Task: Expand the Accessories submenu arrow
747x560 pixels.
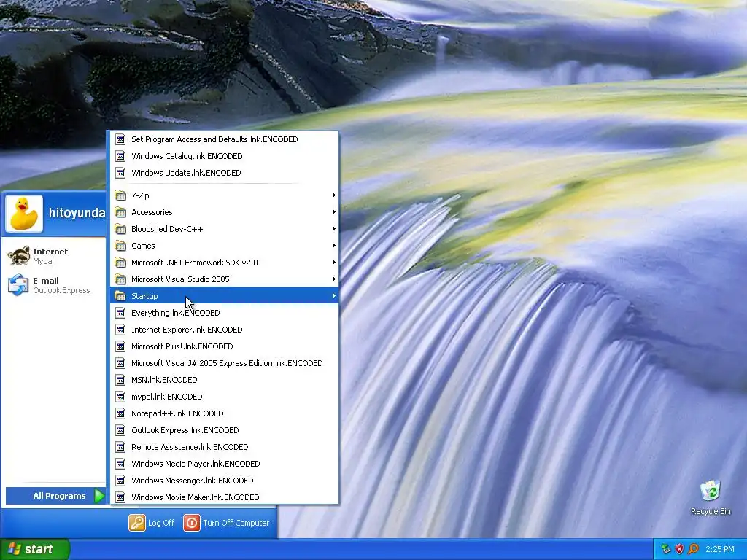Action: [333, 212]
